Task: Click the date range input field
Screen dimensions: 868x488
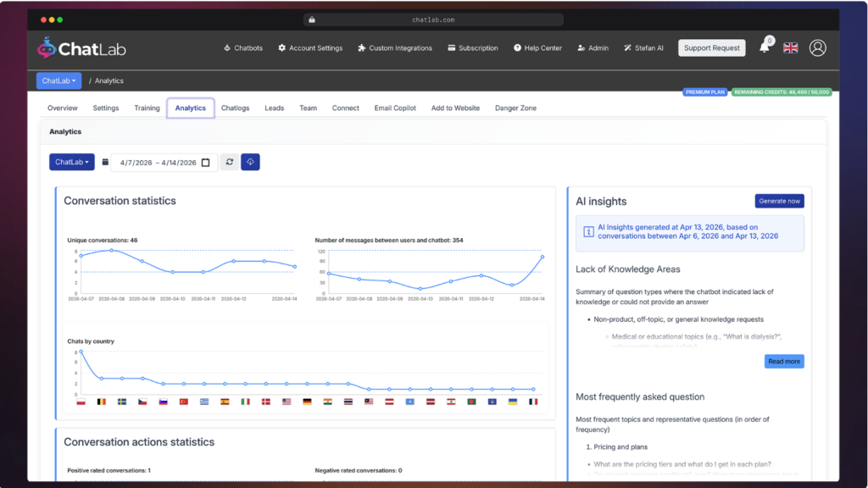Action: (164, 162)
